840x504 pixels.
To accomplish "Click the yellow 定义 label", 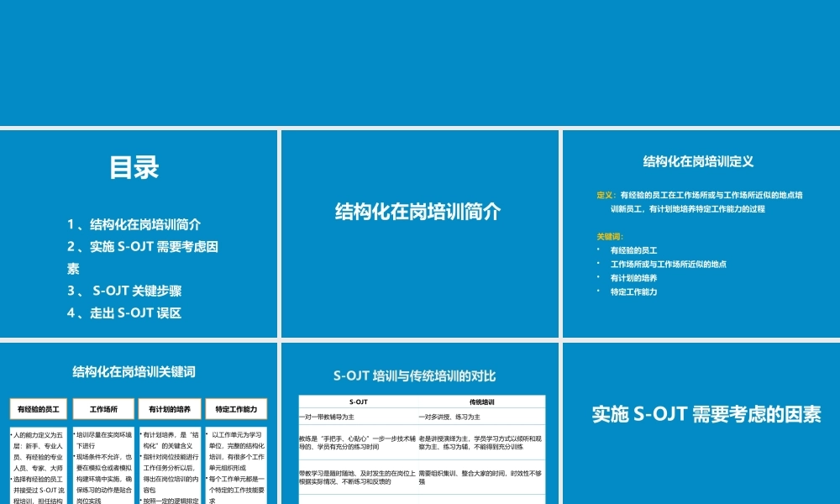I will (x=606, y=195).
